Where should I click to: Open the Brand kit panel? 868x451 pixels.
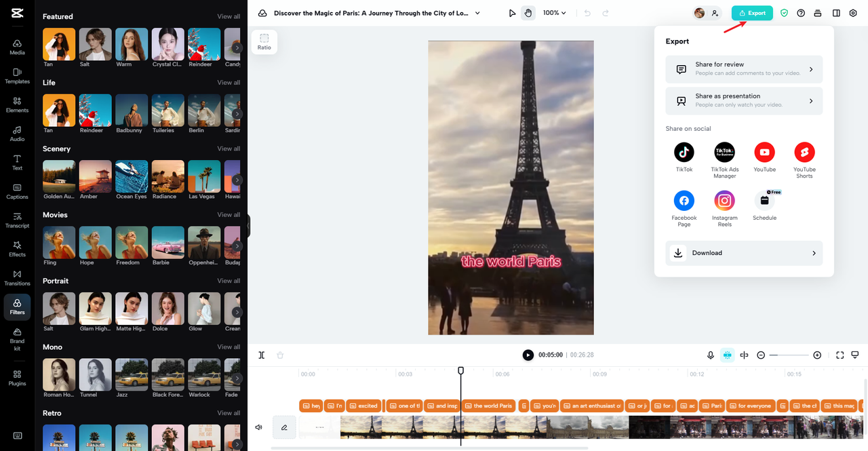pos(17,339)
